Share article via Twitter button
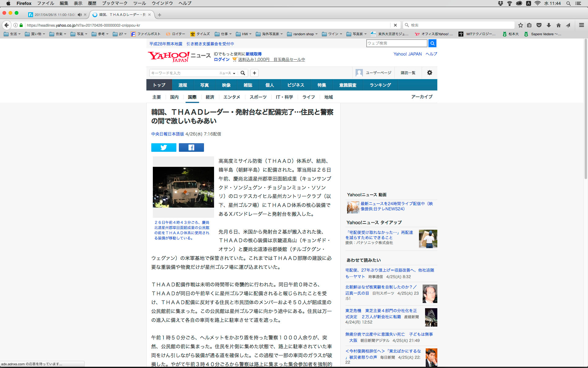Screen dimensions: 588x368 point(164,148)
